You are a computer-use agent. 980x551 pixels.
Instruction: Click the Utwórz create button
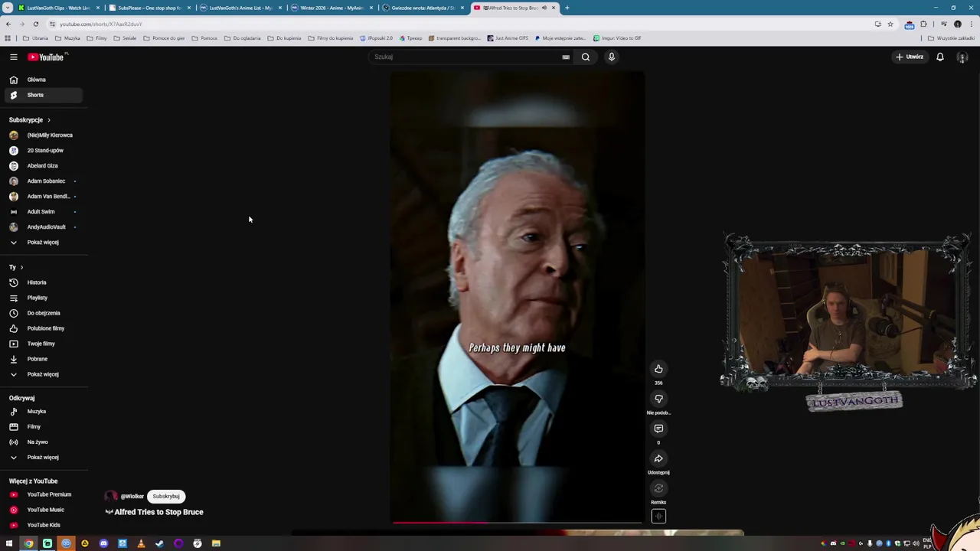(x=910, y=57)
